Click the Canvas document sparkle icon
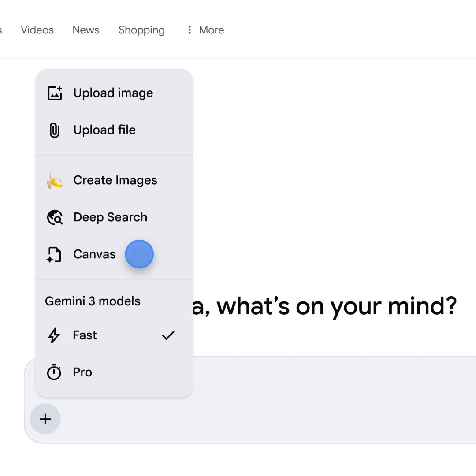This screenshot has height=476, width=476. pyautogui.click(x=54, y=254)
